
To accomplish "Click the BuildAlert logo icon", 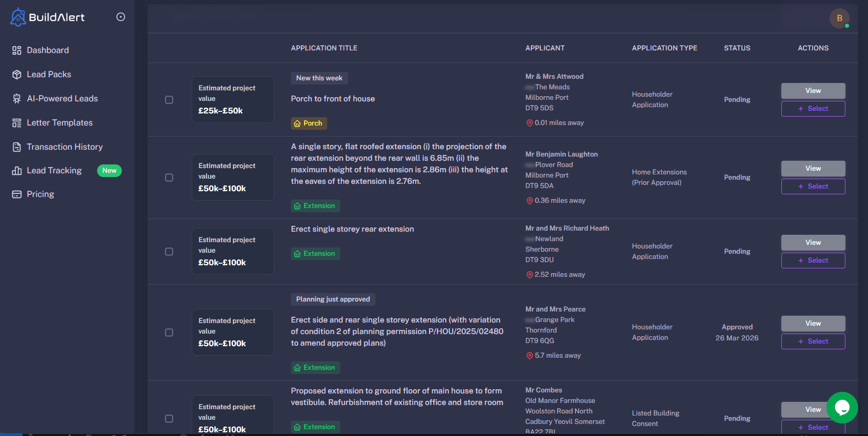I will tap(18, 17).
